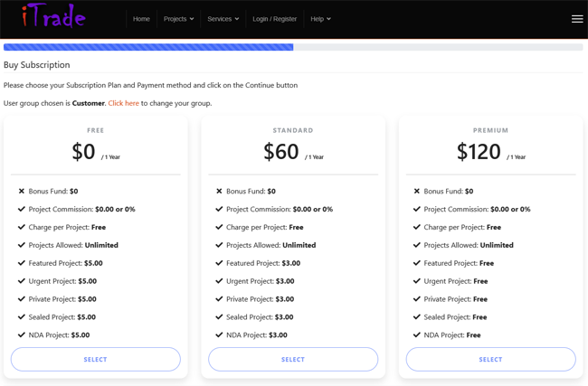Click the X icon beside Premium Bonus Fund
The height and width of the screenshot is (386, 588).
[417, 191]
